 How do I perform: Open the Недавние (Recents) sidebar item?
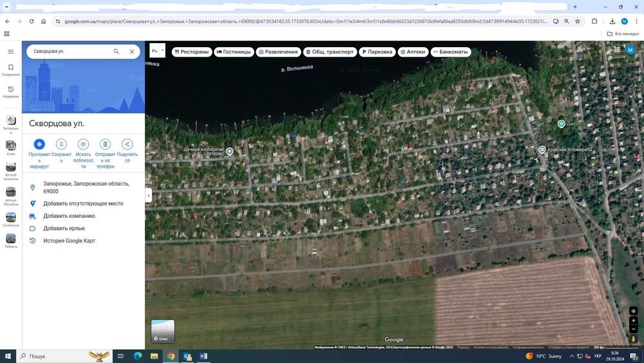(11, 92)
